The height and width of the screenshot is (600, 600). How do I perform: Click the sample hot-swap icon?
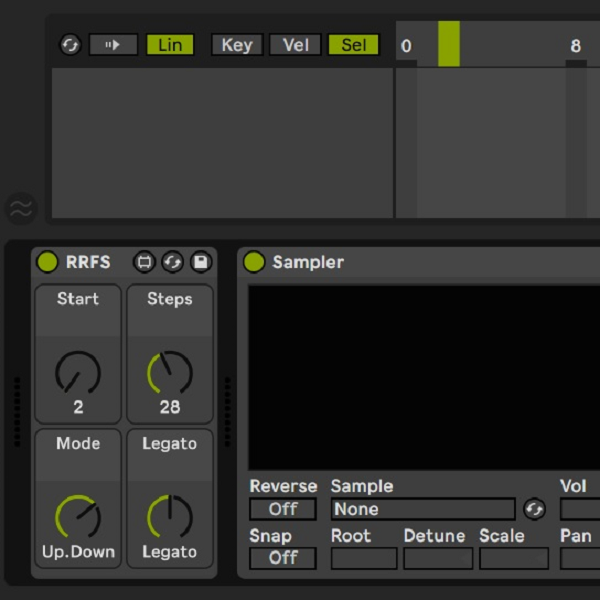[534, 509]
